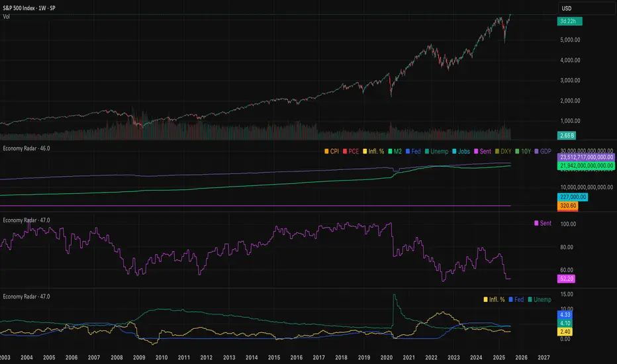Click the 10Y legend entry

(523, 152)
